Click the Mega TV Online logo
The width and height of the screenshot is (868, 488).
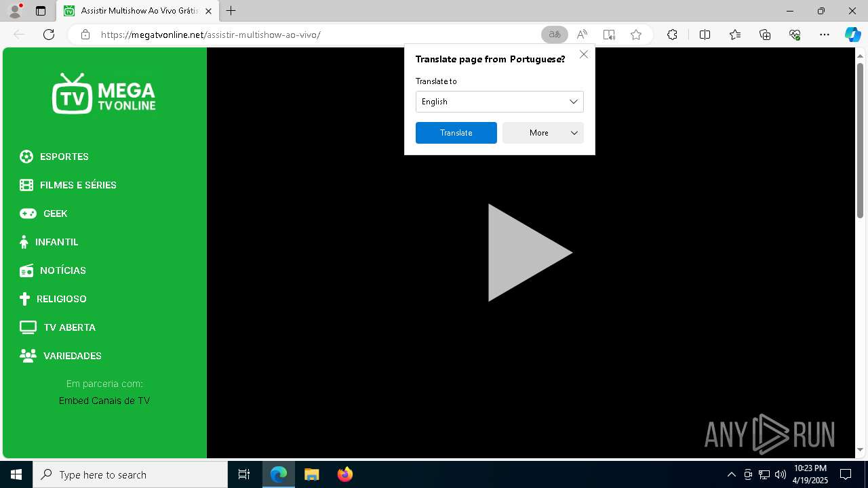click(104, 94)
